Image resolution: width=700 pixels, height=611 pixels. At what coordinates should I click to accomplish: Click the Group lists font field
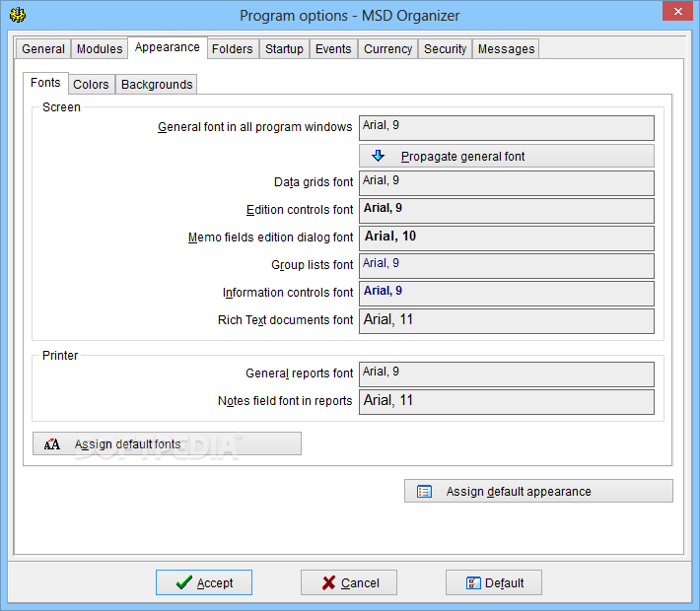click(507, 266)
